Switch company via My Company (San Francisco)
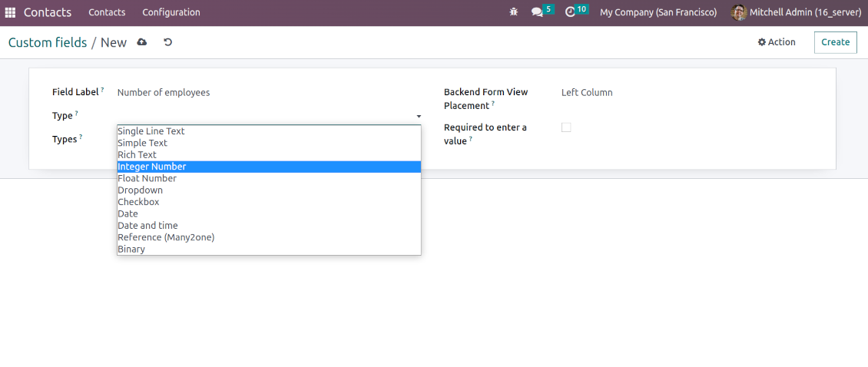This screenshot has width=868, height=367. (658, 12)
